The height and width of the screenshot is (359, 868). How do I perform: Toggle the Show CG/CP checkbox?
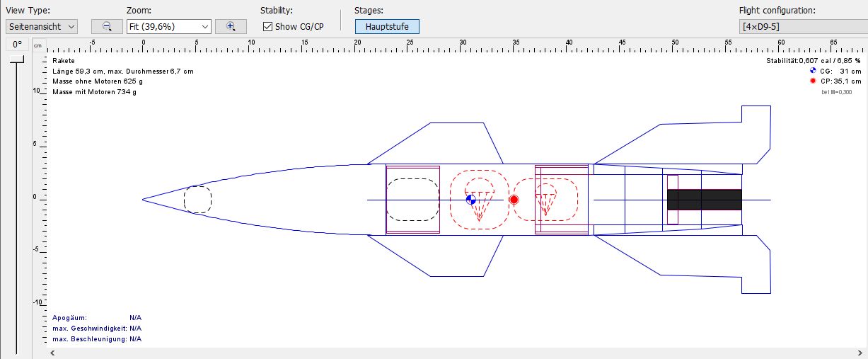click(x=267, y=26)
